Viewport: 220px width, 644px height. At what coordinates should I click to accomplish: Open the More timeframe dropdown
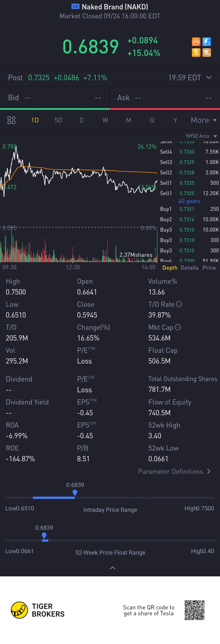203,120
